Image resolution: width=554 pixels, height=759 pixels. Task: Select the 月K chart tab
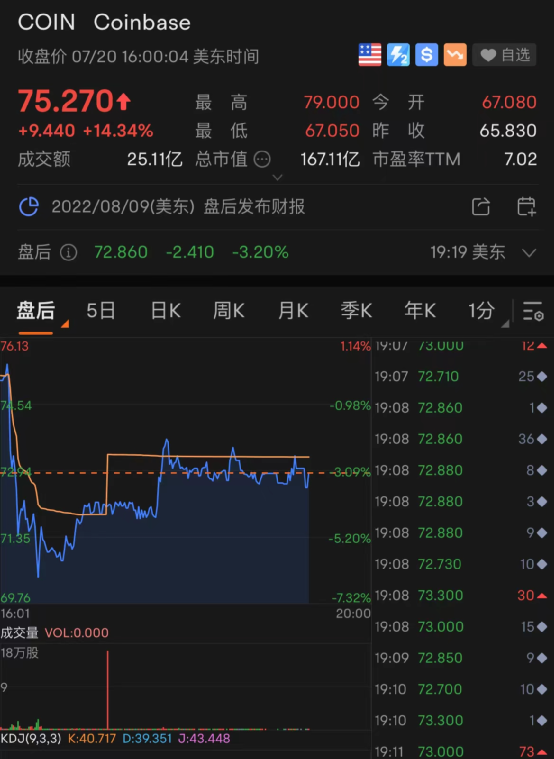coord(293,311)
